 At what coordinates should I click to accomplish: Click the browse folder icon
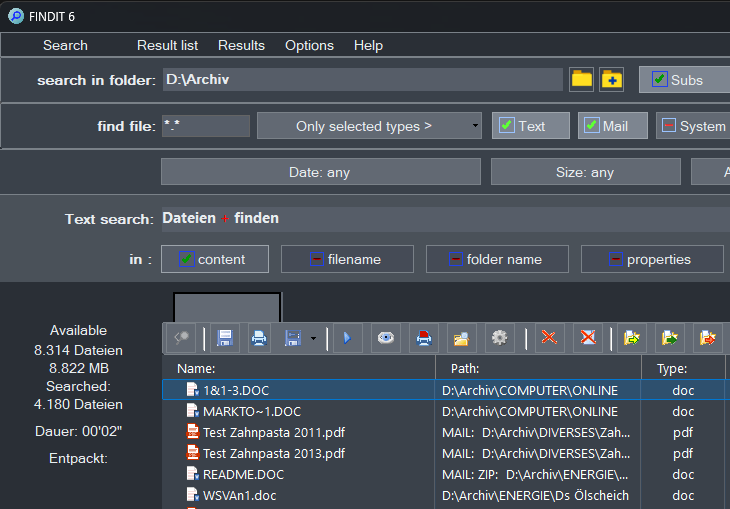tap(581, 80)
